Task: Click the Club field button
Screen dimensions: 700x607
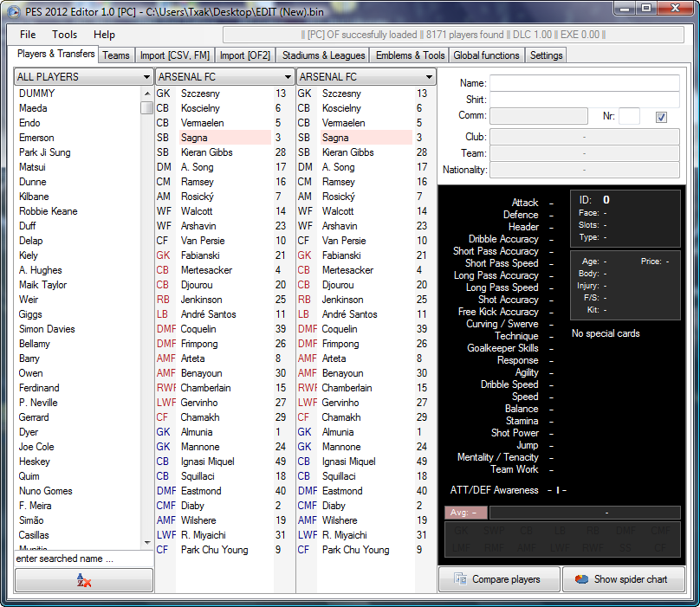Action: [585, 137]
